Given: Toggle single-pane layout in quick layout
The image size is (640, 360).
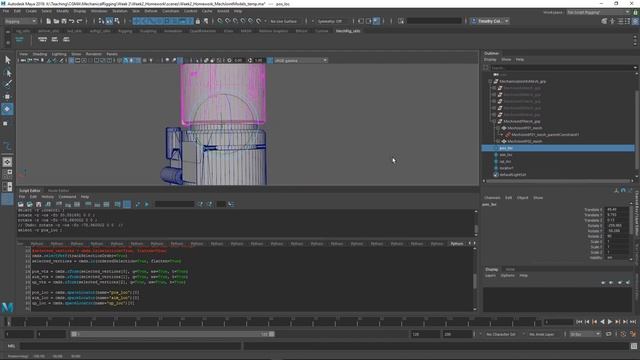Looking at the screenshot, I should coord(7,162).
